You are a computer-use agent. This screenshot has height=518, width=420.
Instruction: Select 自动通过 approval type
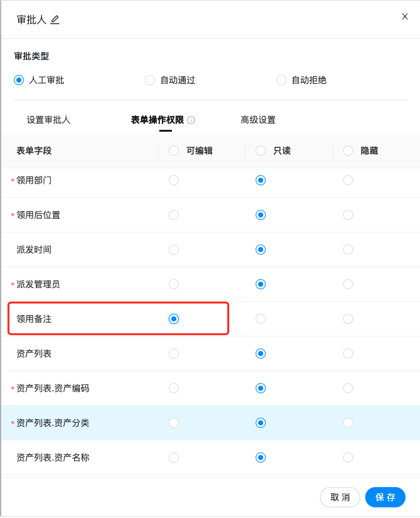click(150, 80)
